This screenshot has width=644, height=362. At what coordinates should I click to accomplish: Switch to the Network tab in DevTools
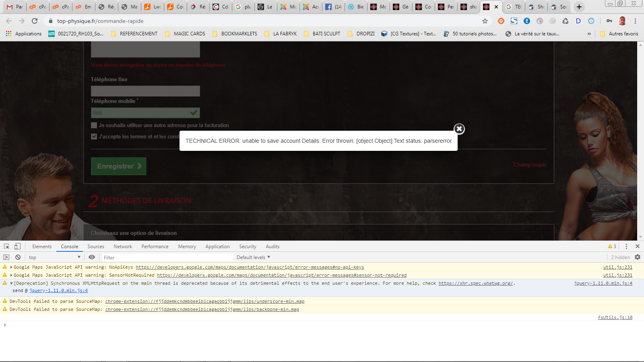pos(123,247)
